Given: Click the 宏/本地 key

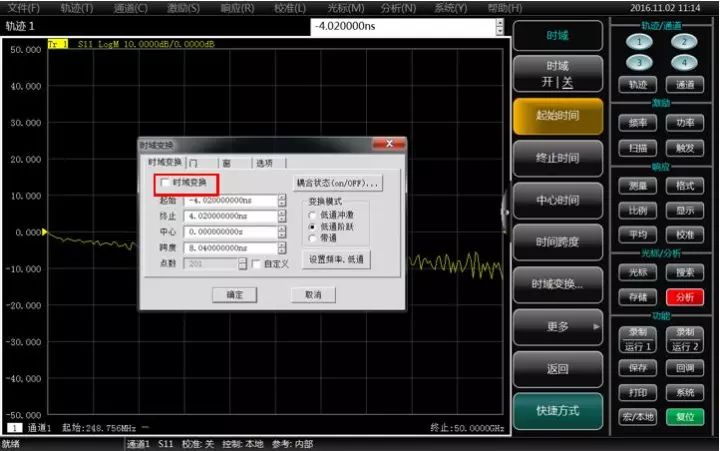Looking at the screenshot, I should pos(637,417).
